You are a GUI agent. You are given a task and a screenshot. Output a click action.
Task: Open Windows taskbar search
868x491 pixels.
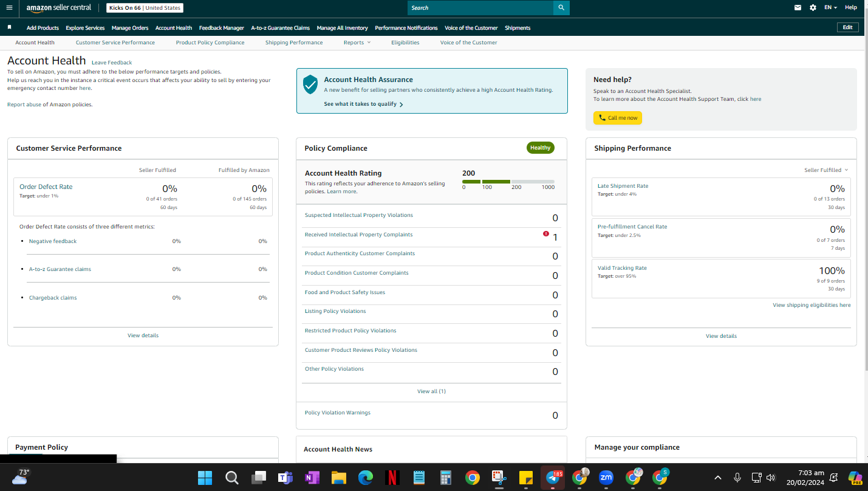click(x=231, y=478)
